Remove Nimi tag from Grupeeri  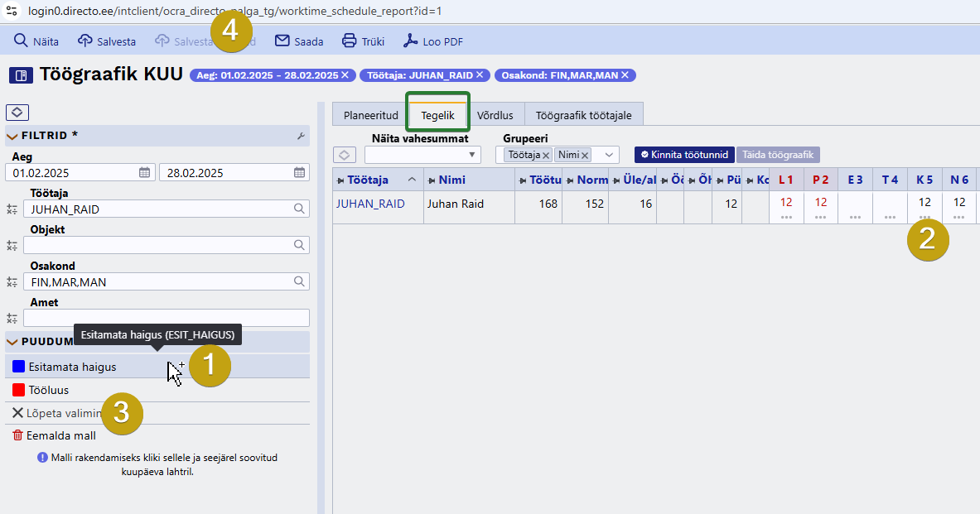point(585,155)
